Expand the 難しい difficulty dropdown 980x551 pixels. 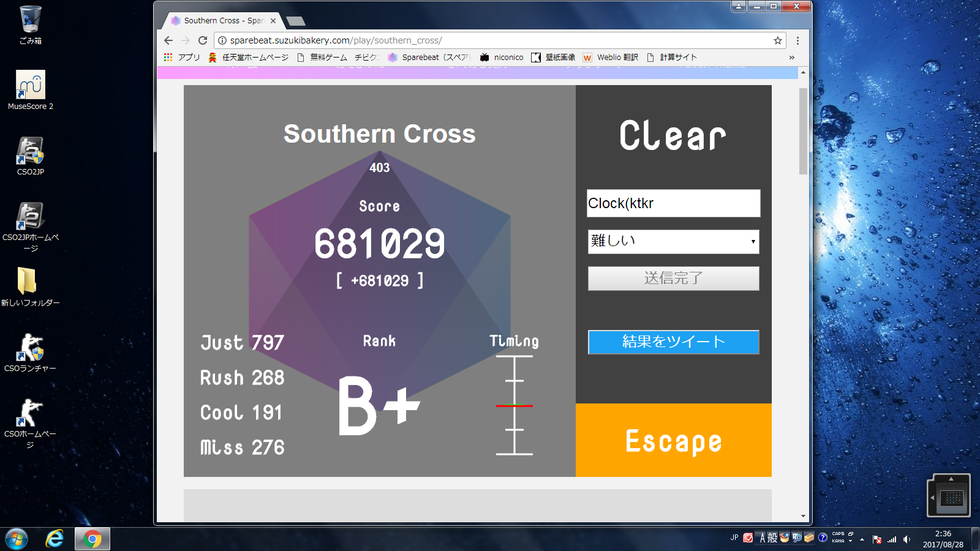(673, 242)
